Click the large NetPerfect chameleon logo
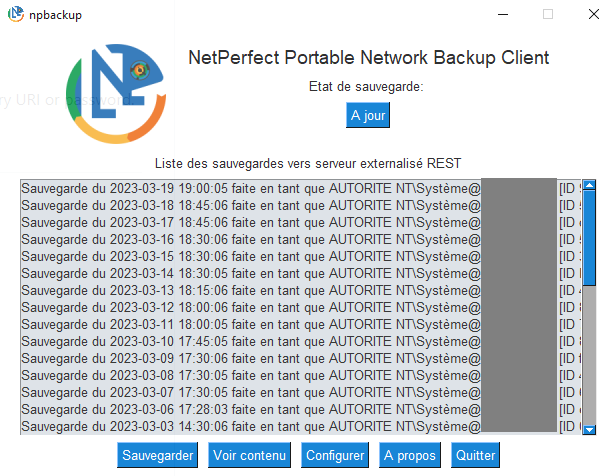The height and width of the screenshot is (476, 615). click(x=116, y=94)
